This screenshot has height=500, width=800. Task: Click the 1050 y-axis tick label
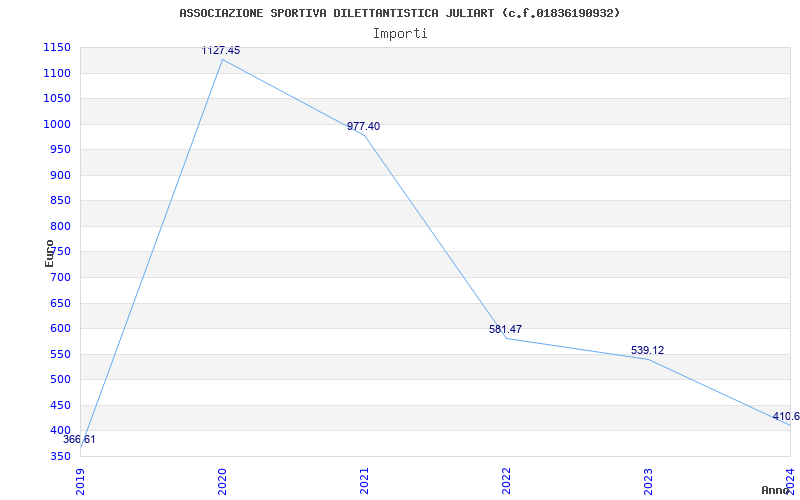[57, 99]
